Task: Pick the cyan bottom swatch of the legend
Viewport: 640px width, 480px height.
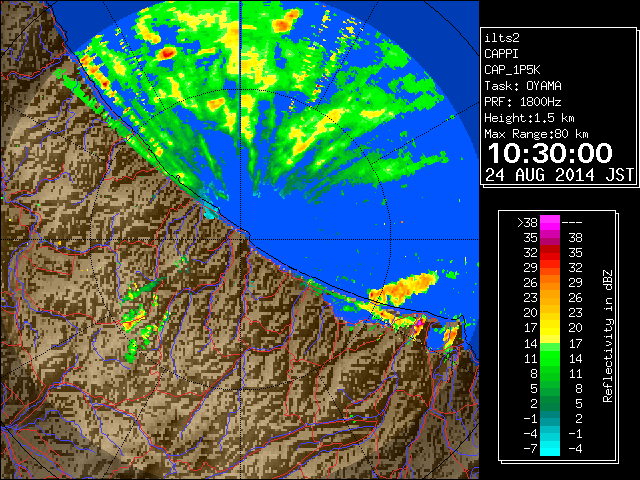Action: click(550, 449)
